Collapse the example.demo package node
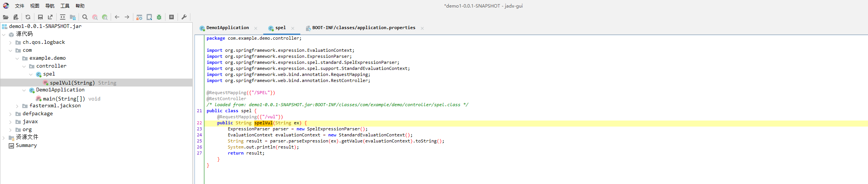868x184 pixels. click(x=17, y=58)
